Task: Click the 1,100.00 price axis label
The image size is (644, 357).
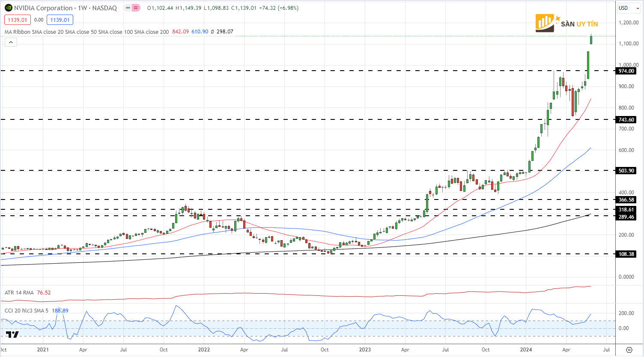Action: (x=629, y=44)
